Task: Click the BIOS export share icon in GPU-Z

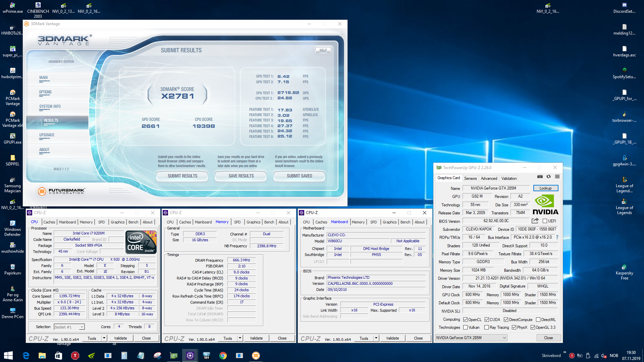Action: click(535, 221)
